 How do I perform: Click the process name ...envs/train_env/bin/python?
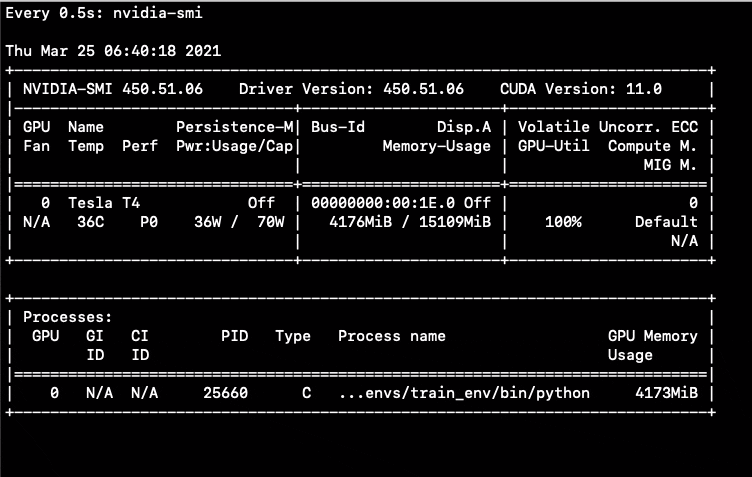click(x=464, y=393)
